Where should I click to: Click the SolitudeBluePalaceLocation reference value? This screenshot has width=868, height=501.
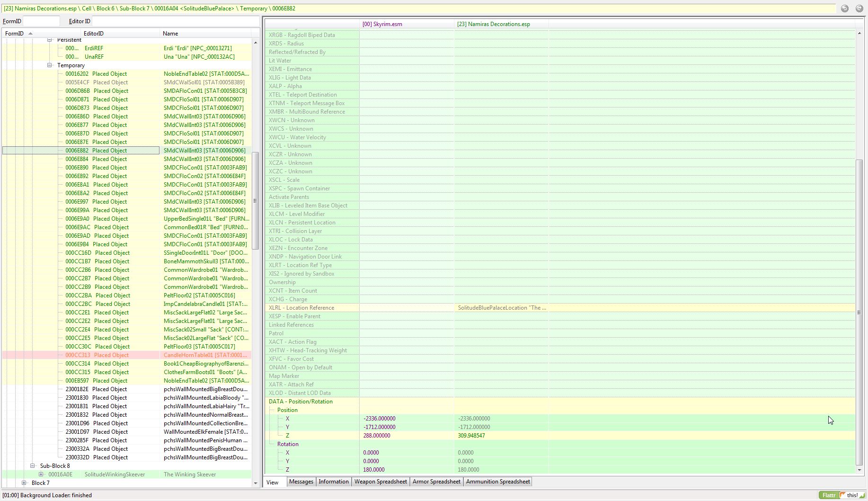point(502,308)
